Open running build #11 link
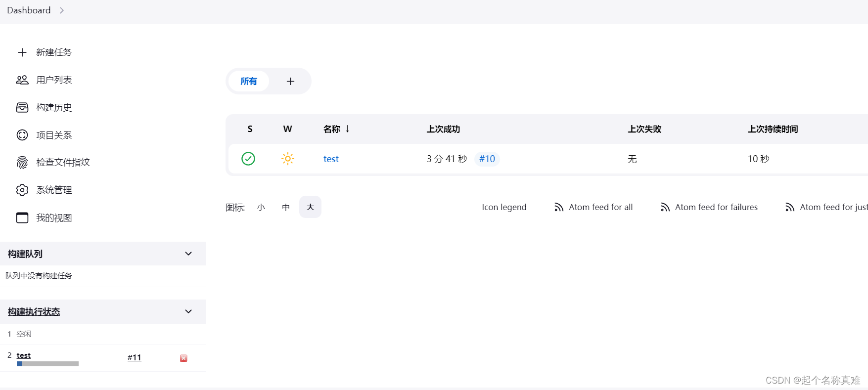The height and width of the screenshot is (390, 868). (134, 357)
